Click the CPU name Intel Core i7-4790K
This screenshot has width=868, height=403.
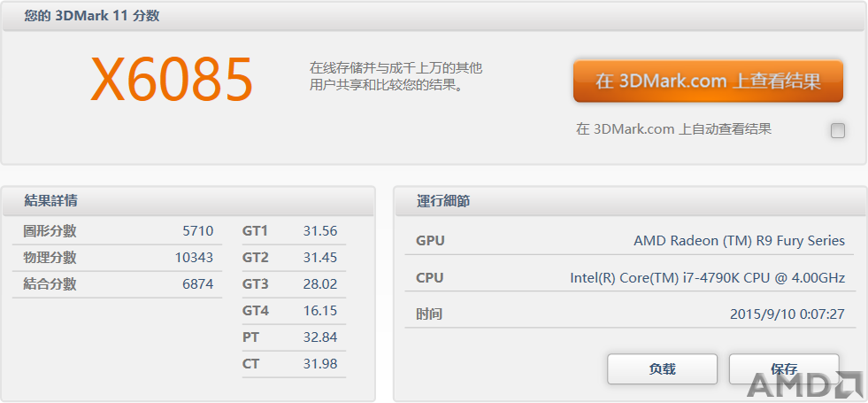(708, 278)
